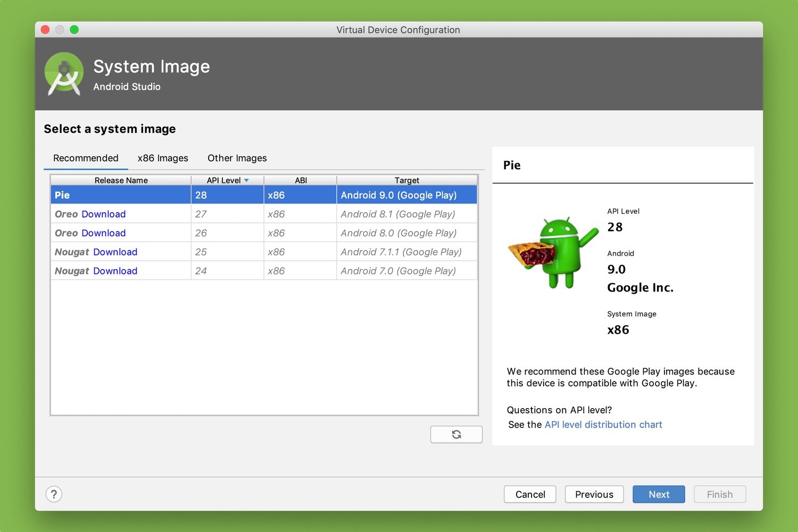
Task: Click the Android Pie mascot image
Action: tap(553, 253)
